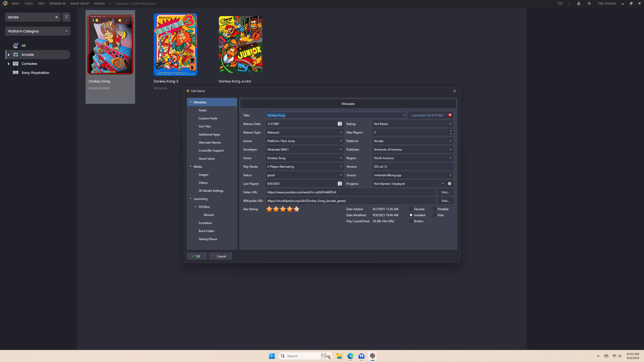Screen dimensions: 644x362
Task: Collapse the Media section
Action: click(x=190, y=166)
